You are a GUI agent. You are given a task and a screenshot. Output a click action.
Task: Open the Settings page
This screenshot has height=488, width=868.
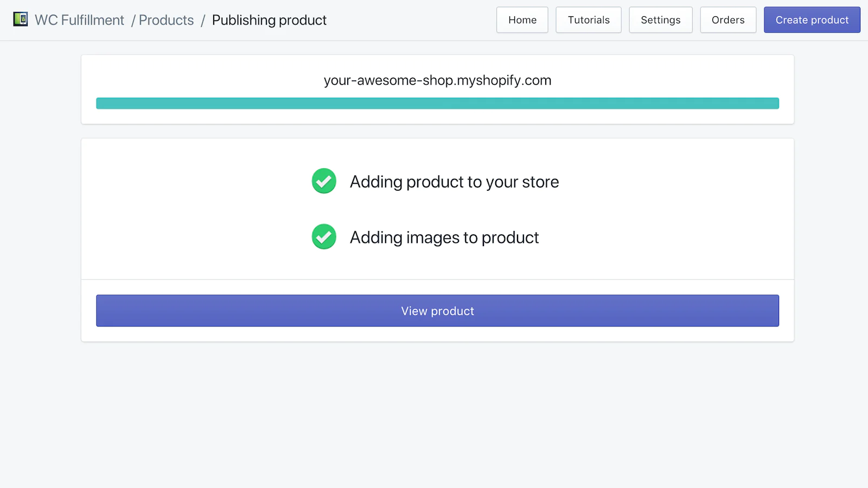(661, 20)
